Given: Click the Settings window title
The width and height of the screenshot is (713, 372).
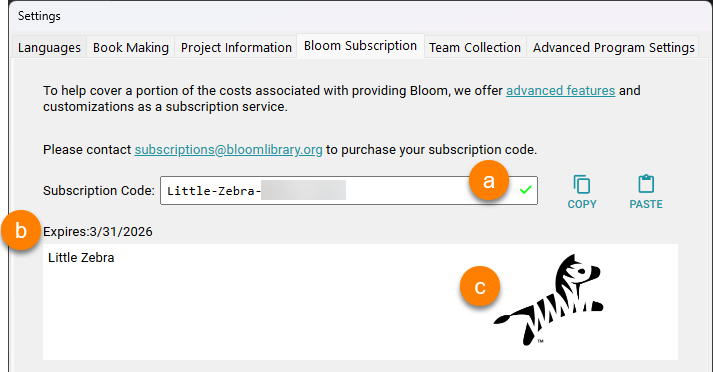Looking at the screenshot, I should tap(39, 16).
